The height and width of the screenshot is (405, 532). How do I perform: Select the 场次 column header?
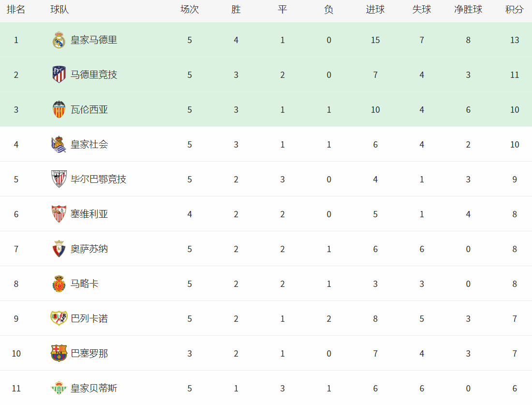pyautogui.click(x=190, y=10)
